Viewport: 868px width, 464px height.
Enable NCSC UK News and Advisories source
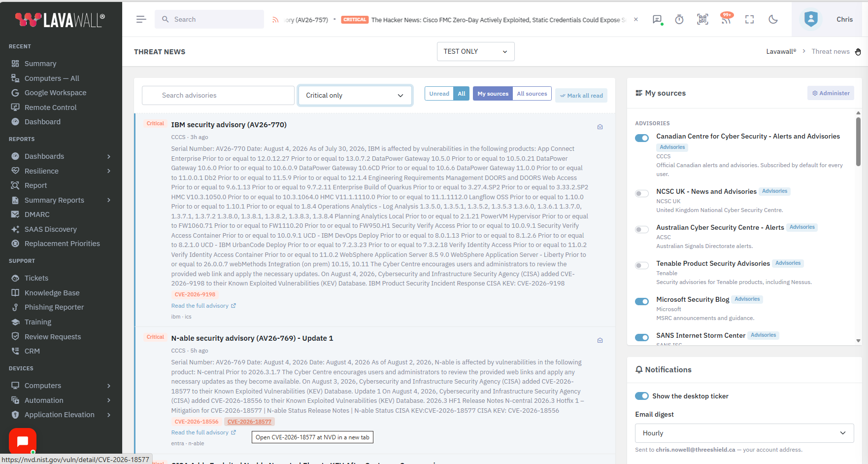[x=642, y=193]
